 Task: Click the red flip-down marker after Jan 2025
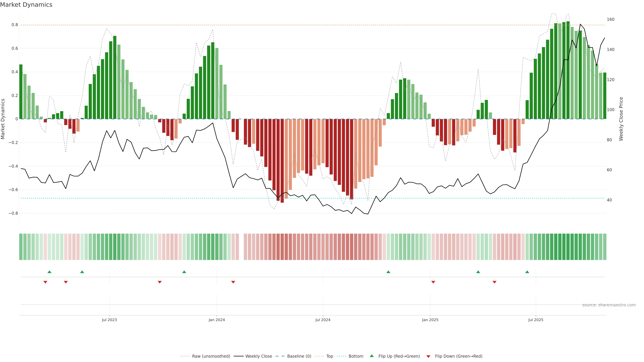(433, 282)
